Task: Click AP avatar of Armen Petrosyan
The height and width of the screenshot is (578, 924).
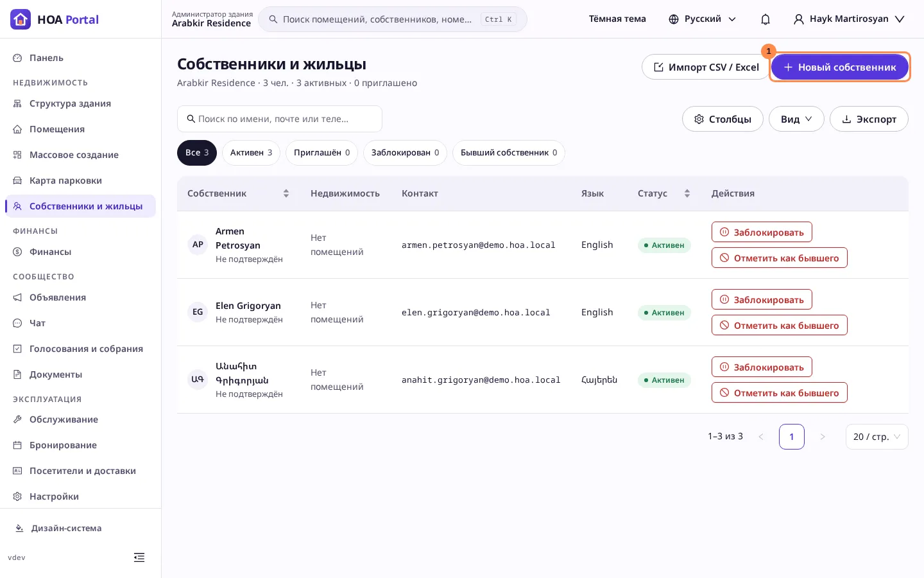Action: pyautogui.click(x=198, y=245)
